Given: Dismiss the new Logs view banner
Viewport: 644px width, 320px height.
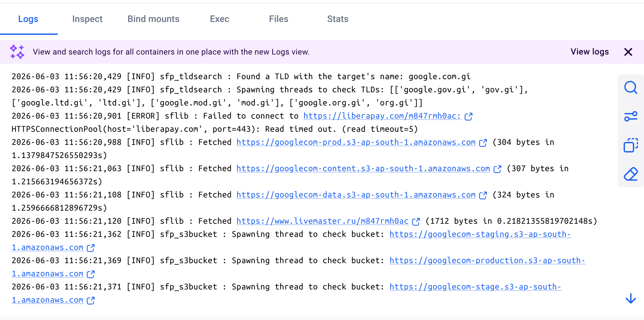Looking at the screenshot, I should point(628,52).
